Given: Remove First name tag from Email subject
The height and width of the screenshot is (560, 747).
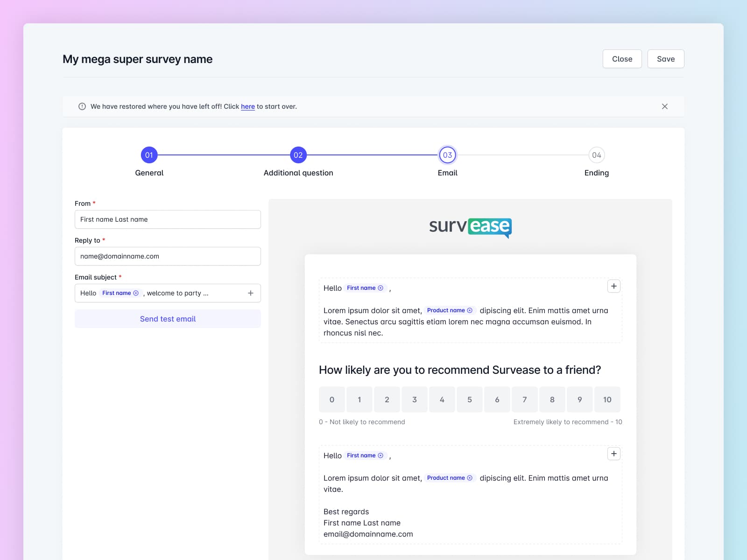Looking at the screenshot, I should (136, 293).
